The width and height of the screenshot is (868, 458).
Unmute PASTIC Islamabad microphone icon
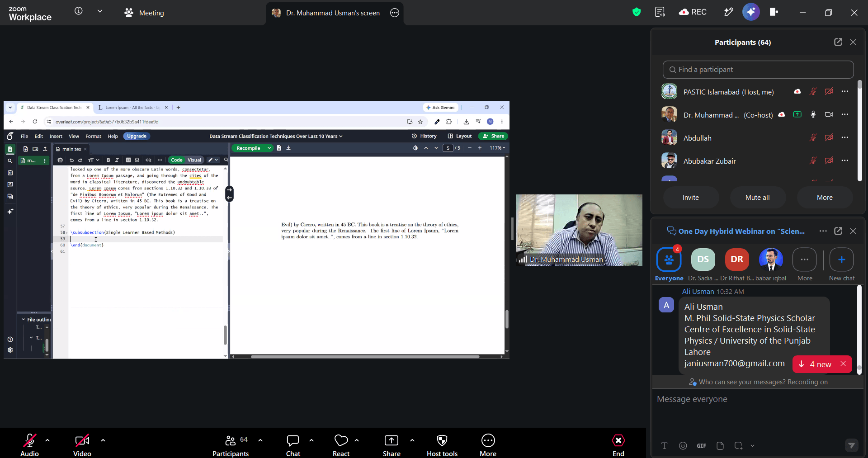coord(813,91)
